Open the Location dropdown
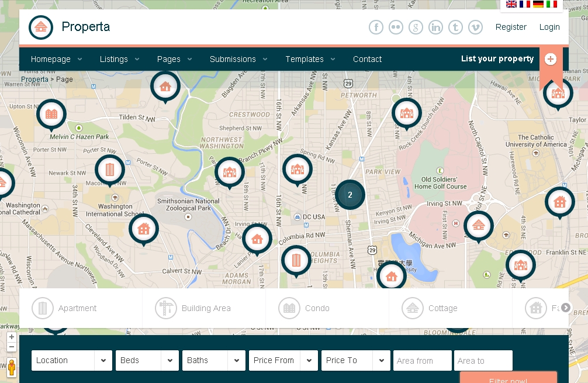 coord(71,360)
